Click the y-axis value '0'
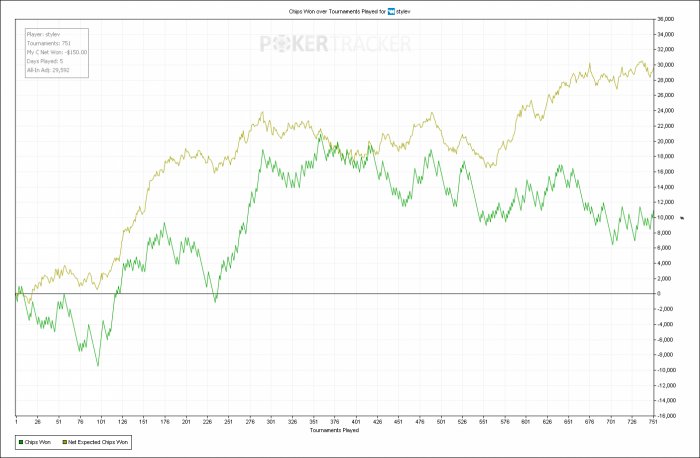This screenshot has width=700, height=458. pos(658,294)
